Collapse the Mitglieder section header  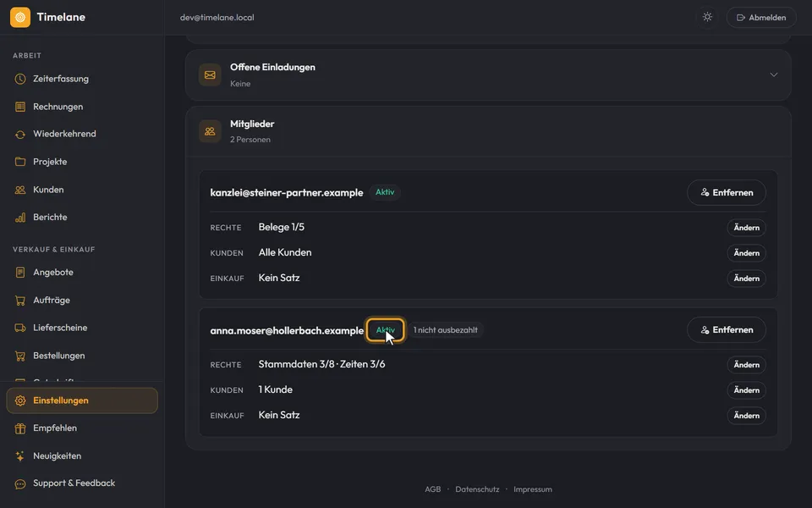(x=488, y=131)
